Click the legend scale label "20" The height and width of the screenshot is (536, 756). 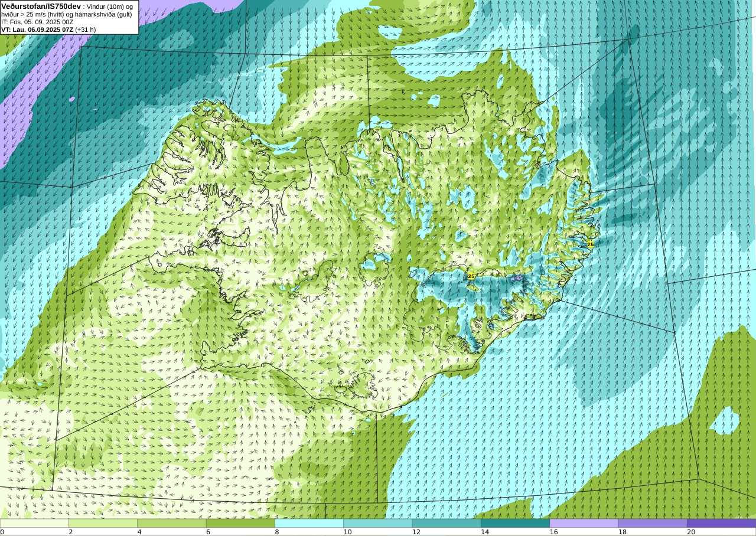691,532
